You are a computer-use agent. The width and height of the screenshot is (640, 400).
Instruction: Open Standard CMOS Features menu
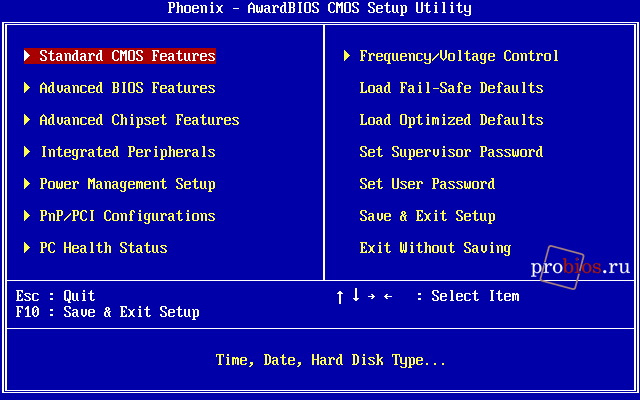[127, 56]
